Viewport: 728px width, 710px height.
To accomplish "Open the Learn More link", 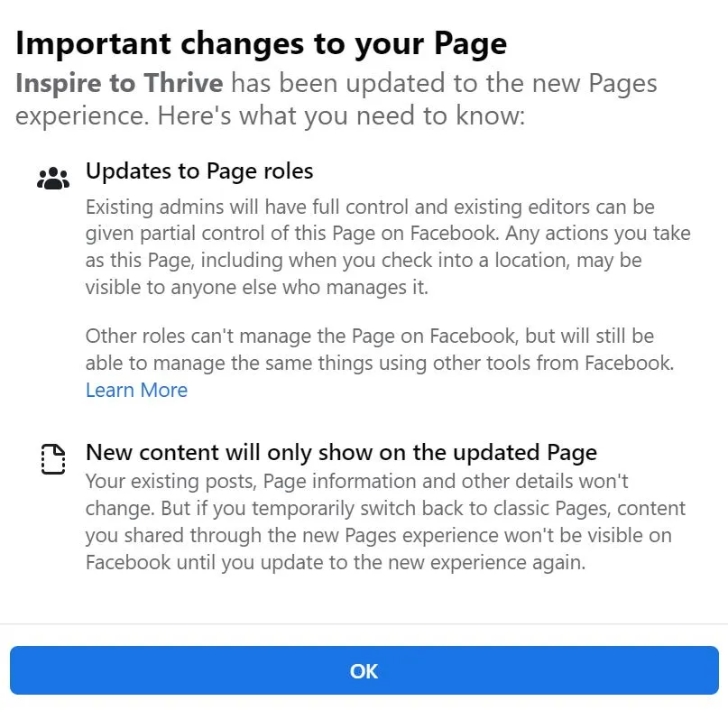I will (x=136, y=390).
